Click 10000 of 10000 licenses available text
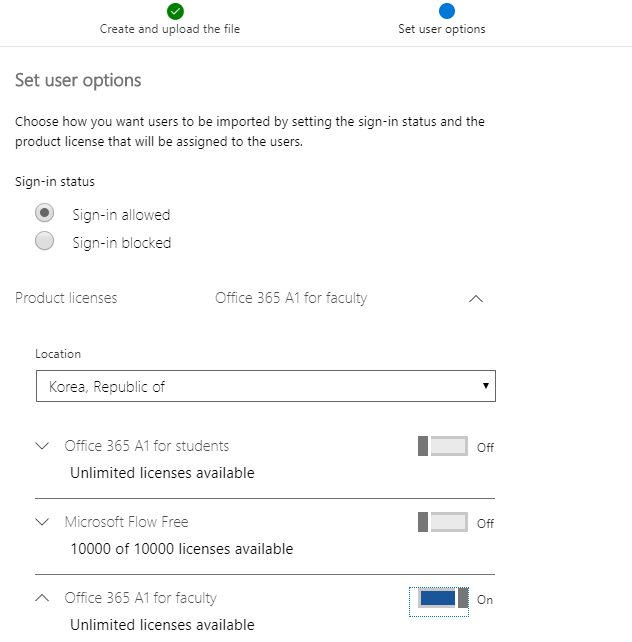 [x=182, y=549]
